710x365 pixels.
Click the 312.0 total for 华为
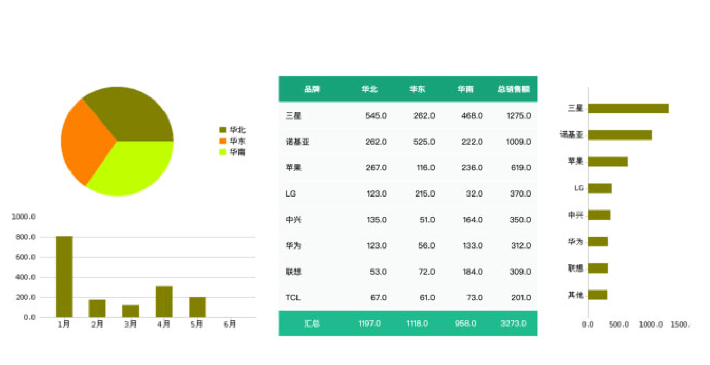521,245
